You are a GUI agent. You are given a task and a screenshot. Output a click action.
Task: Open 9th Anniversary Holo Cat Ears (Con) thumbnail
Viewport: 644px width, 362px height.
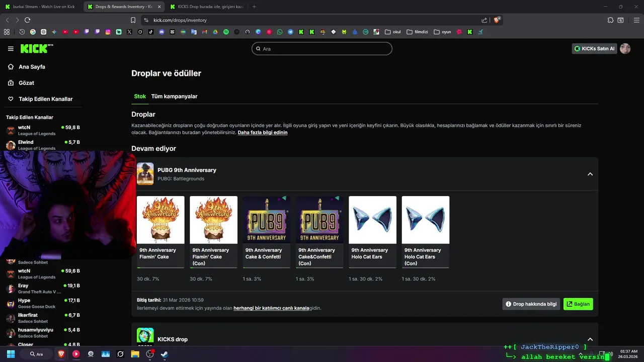(x=426, y=220)
